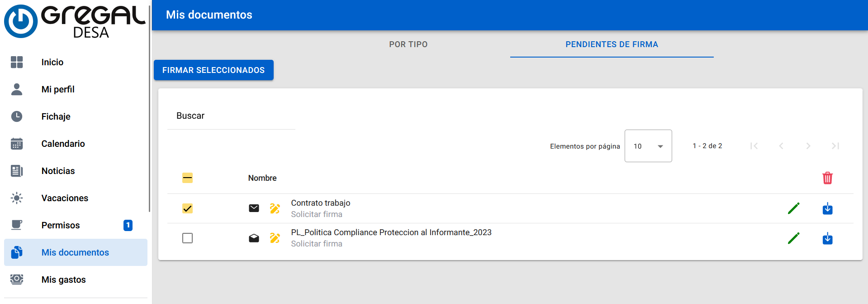Open Permisos in the sidebar
This screenshot has width=868, height=304.
point(61,225)
